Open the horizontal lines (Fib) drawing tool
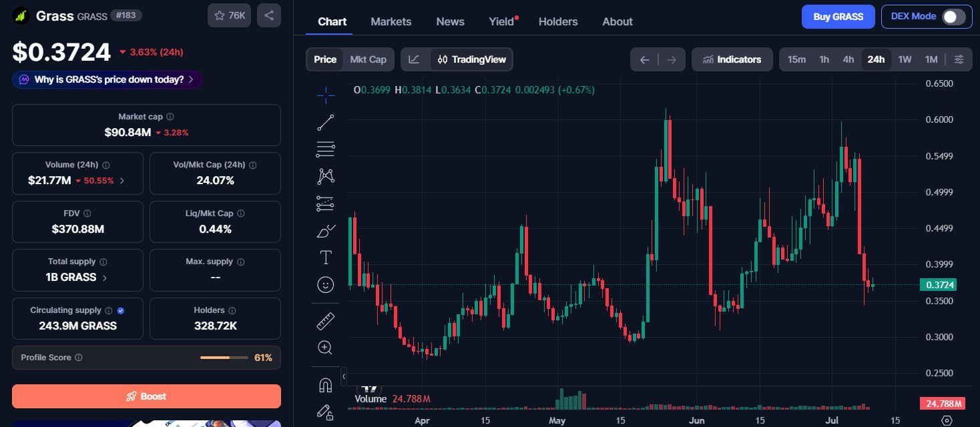This screenshot has width=980, height=427. pyautogui.click(x=326, y=149)
